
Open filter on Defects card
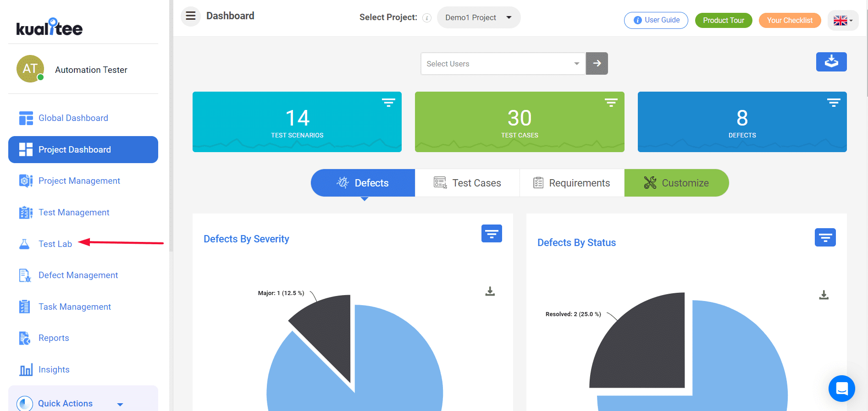coord(834,103)
